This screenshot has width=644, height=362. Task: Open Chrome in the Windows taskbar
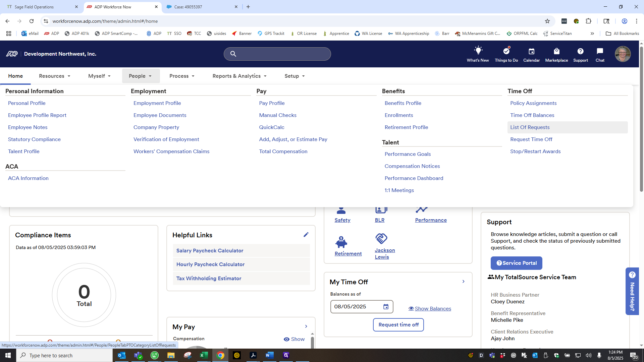(x=220, y=355)
